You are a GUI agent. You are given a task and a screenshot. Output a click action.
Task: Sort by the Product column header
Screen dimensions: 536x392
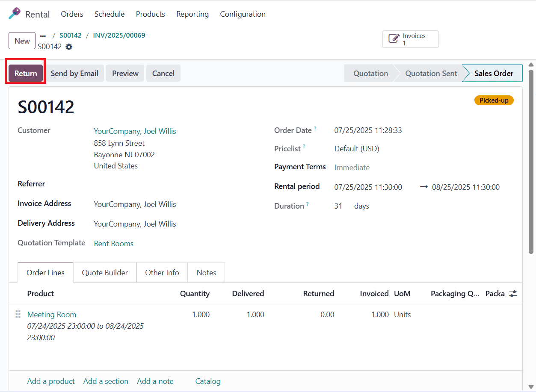41,294
